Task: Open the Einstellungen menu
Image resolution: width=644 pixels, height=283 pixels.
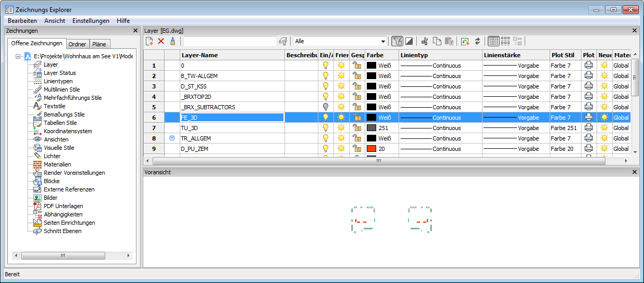Action: click(91, 21)
